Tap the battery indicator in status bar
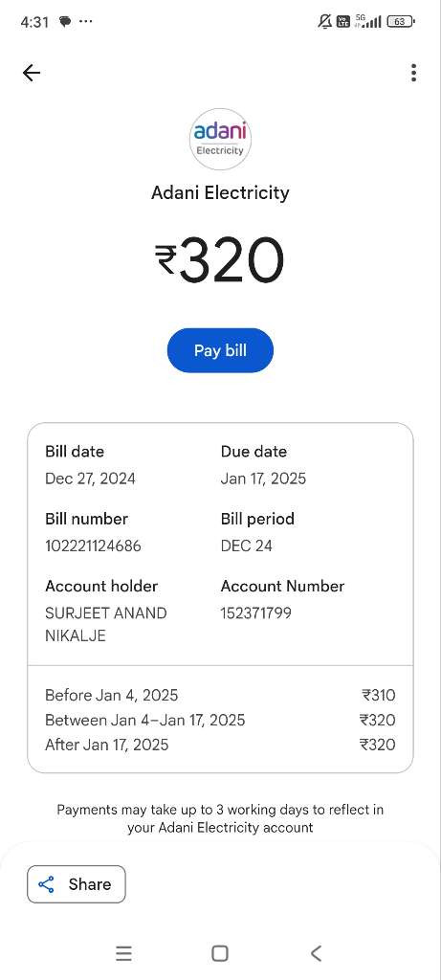The width and height of the screenshot is (441, 980). (401, 21)
